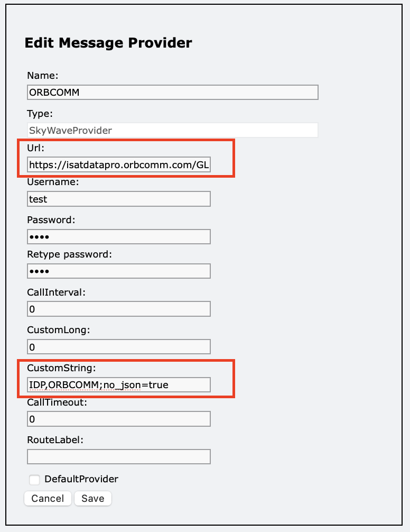This screenshot has height=532, width=410.
Task: Click the DefaultProvider label text
Action: coord(81,479)
